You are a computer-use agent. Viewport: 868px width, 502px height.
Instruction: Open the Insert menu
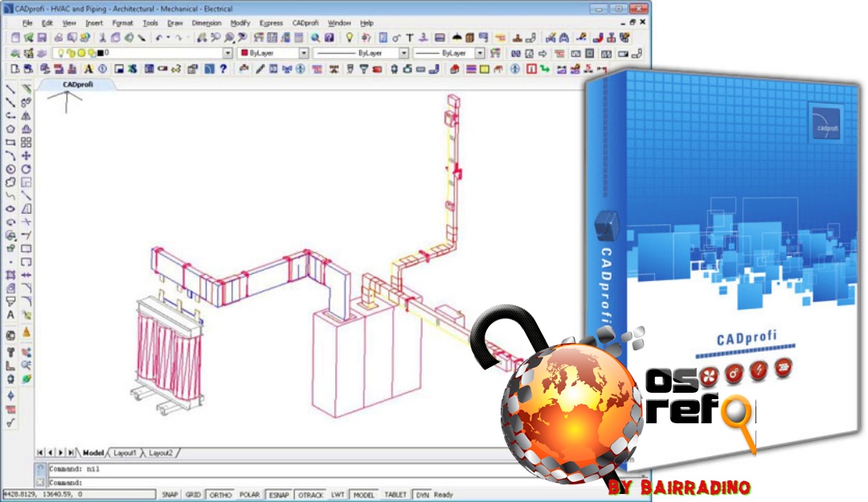(94, 23)
